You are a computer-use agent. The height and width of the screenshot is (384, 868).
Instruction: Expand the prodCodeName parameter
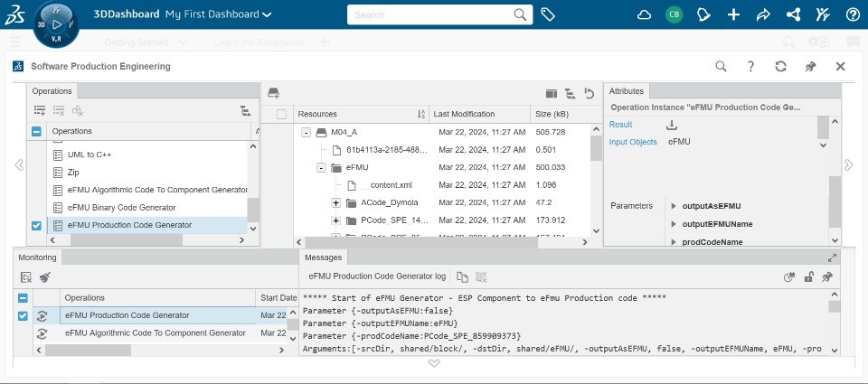[x=674, y=242]
